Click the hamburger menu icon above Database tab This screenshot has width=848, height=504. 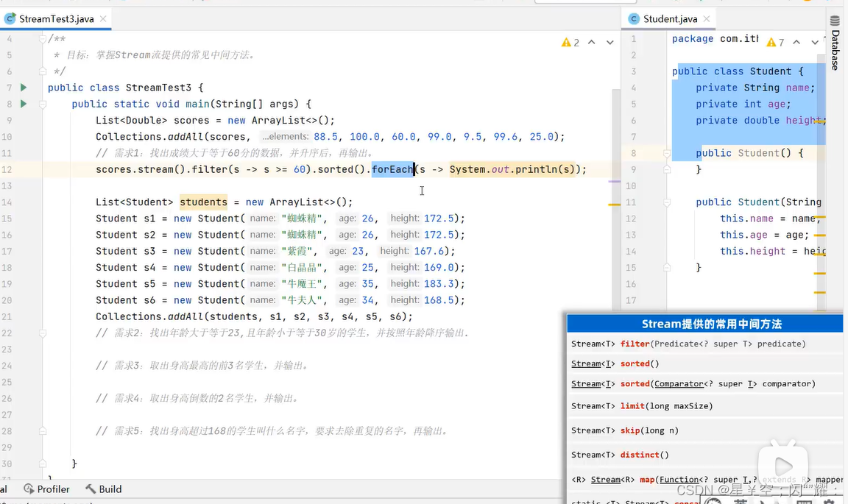[x=835, y=20]
